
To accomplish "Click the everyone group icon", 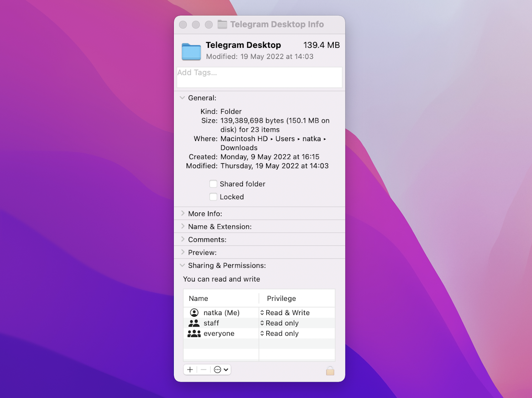I will [x=194, y=333].
